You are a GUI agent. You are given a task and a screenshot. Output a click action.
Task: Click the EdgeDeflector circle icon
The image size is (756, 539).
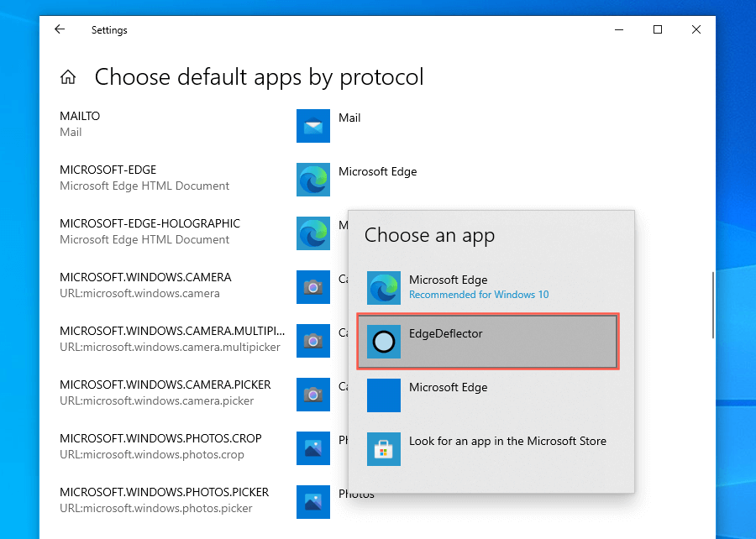(x=384, y=342)
